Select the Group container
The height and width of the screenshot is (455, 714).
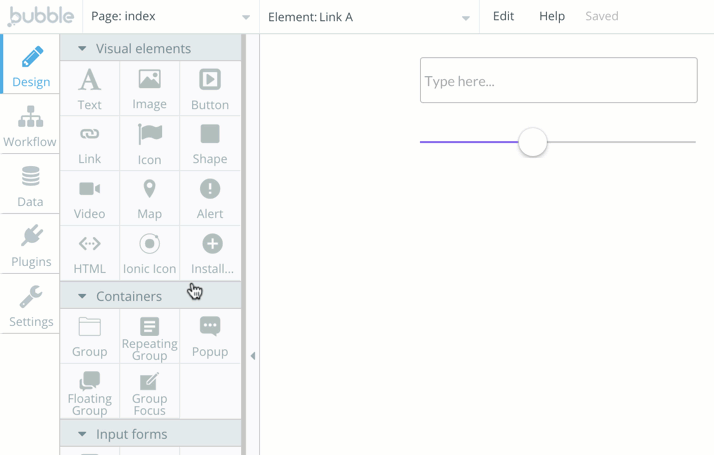coord(89,336)
